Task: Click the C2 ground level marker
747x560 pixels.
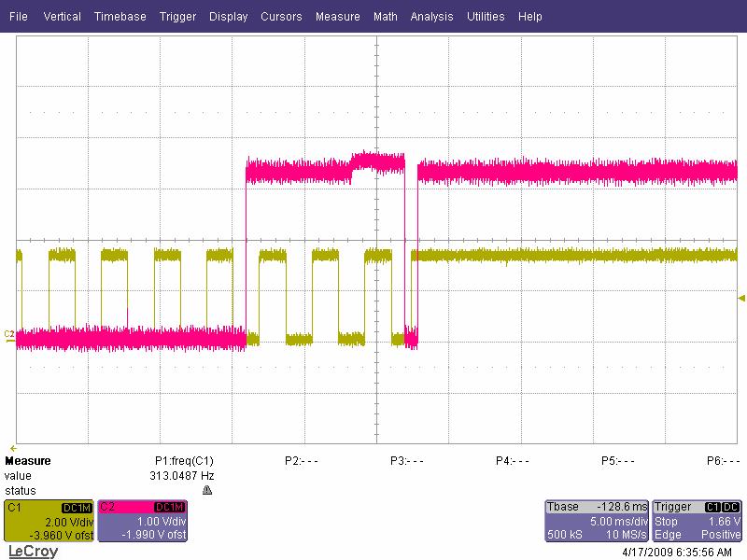Action: point(9,335)
